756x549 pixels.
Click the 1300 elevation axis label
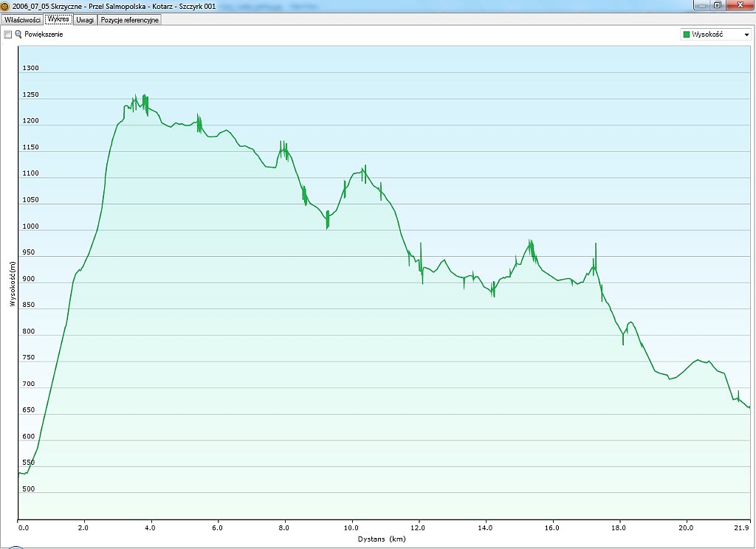click(30, 69)
